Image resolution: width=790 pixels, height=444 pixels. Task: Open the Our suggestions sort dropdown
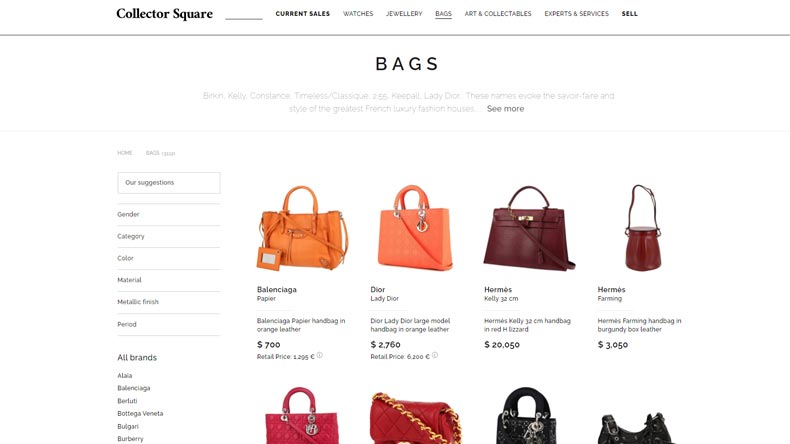(169, 183)
